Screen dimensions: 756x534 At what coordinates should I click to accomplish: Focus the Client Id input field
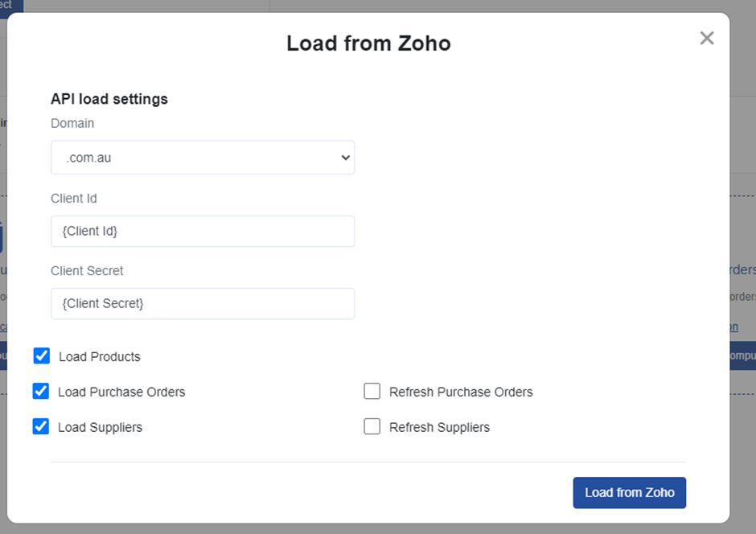point(203,231)
